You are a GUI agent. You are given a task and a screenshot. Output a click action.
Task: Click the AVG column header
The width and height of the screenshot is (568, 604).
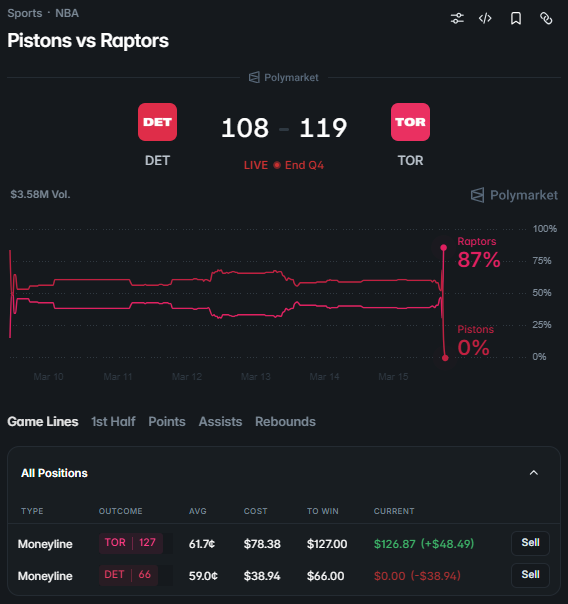pos(198,511)
